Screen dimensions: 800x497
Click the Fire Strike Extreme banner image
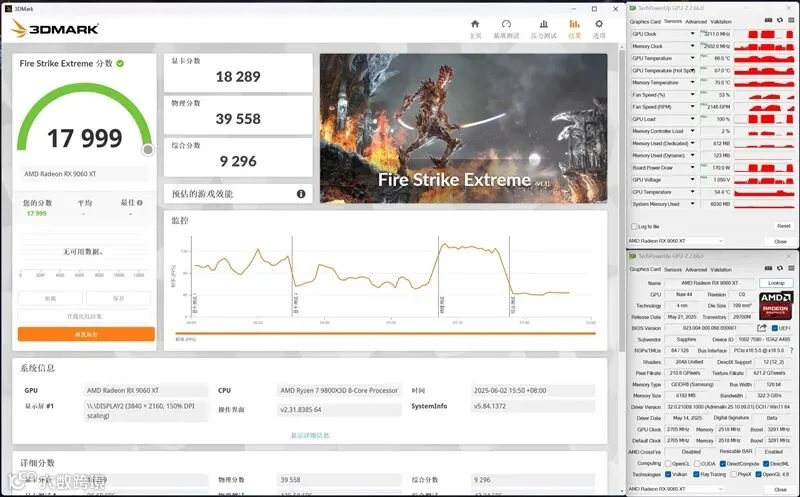coord(464,128)
